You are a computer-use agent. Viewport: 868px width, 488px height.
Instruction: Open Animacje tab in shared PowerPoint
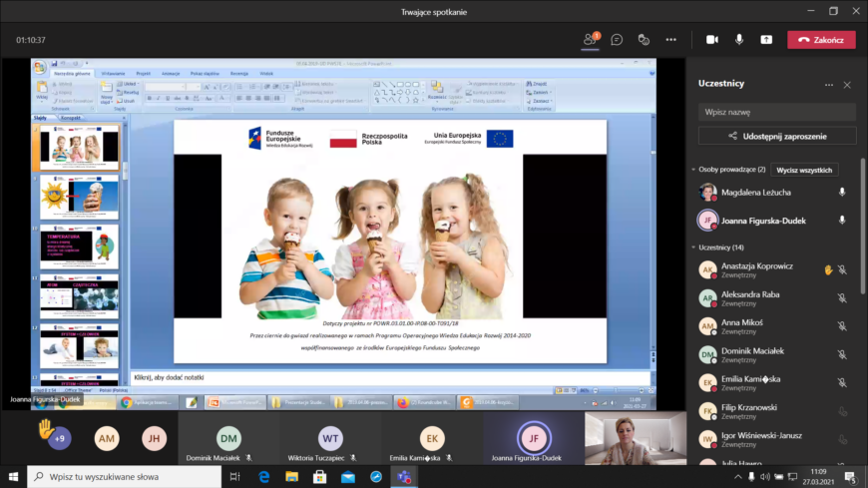click(x=171, y=73)
